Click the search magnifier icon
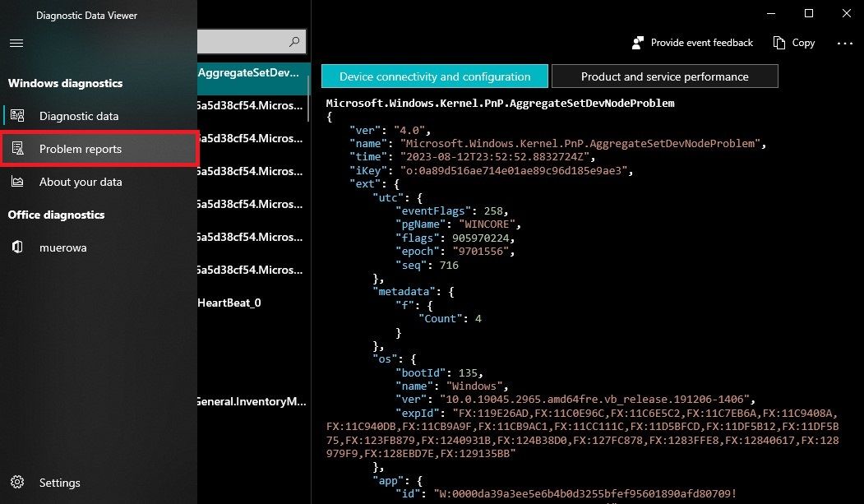The width and height of the screenshot is (864, 504). 293,41
